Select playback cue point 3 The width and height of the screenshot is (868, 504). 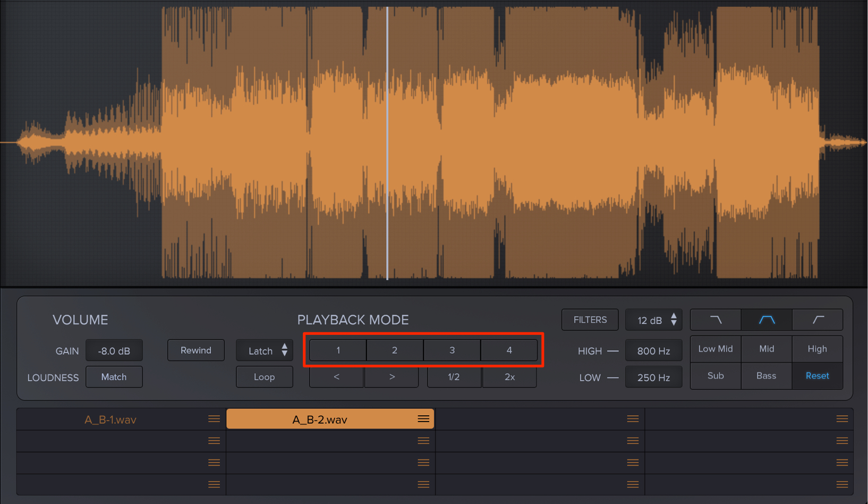tap(452, 350)
